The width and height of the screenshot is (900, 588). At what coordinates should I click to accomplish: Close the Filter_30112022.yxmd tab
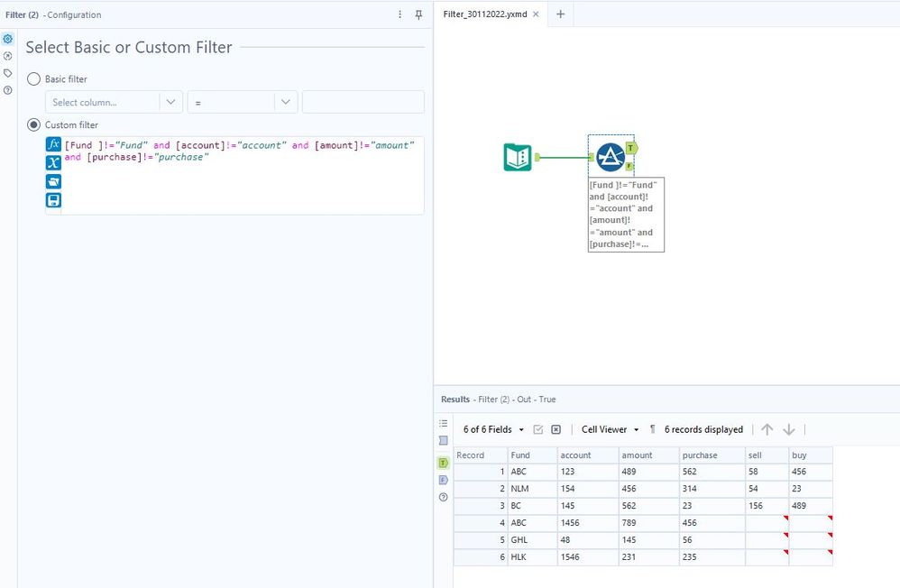536,14
